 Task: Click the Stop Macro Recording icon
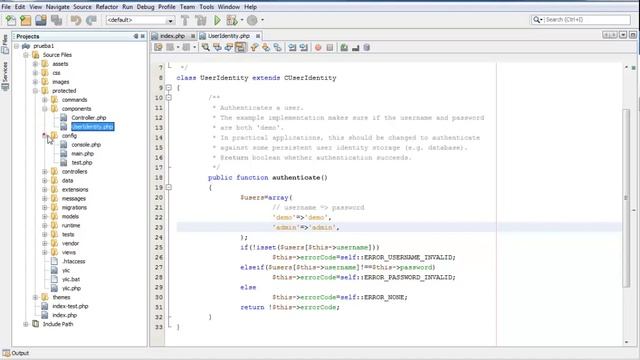(330, 47)
